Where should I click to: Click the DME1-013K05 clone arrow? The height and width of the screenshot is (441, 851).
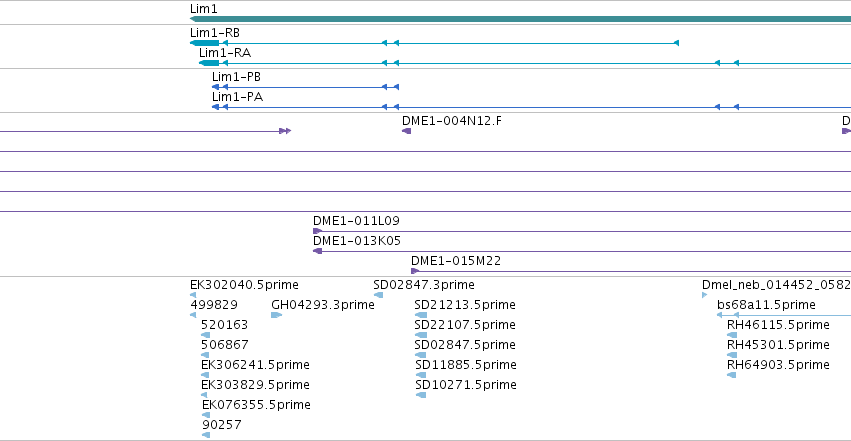coord(317,251)
